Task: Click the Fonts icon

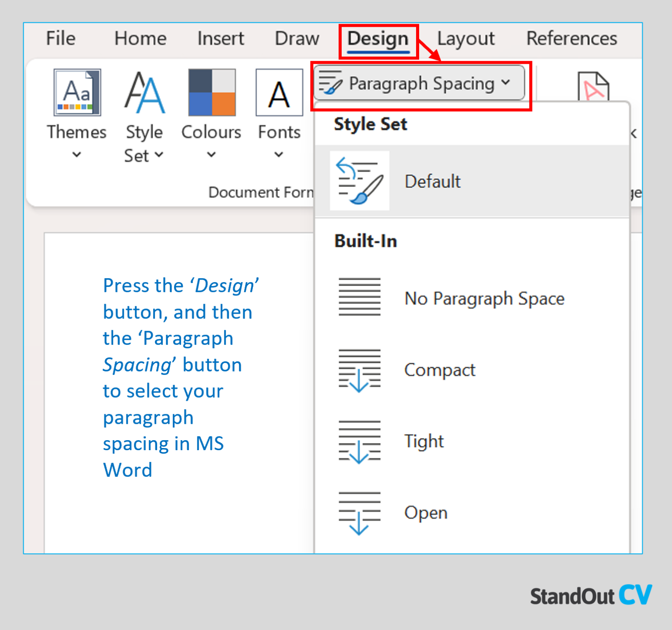Action: 279,93
